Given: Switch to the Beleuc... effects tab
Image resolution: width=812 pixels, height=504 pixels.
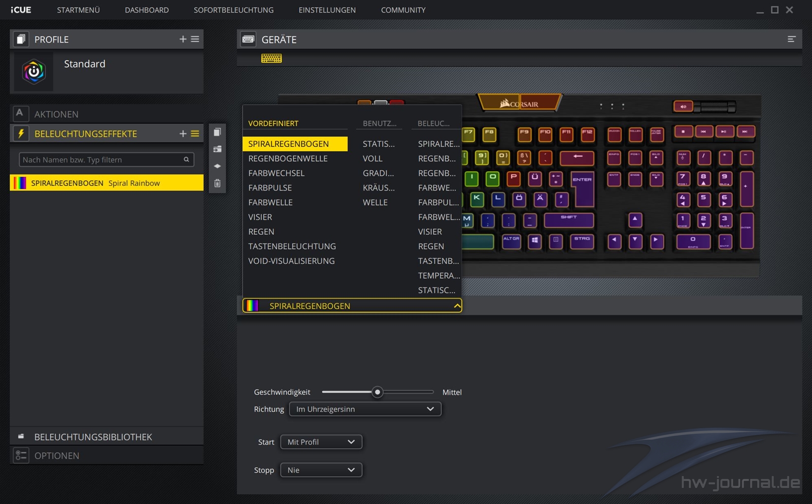Looking at the screenshot, I should click(433, 123).
